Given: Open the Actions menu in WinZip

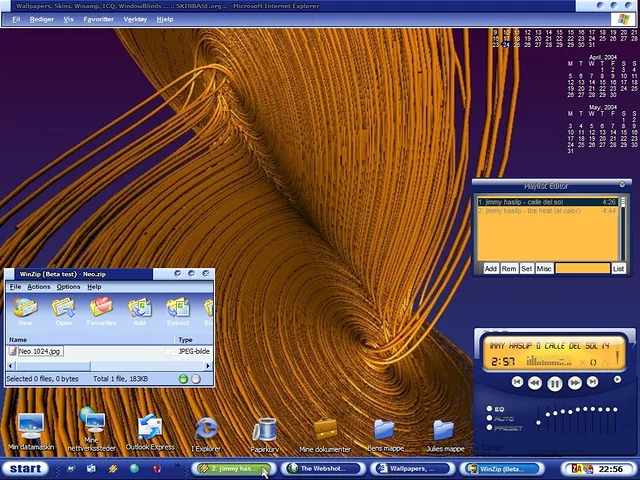Looking at the screenshot, I should point(38,287).
